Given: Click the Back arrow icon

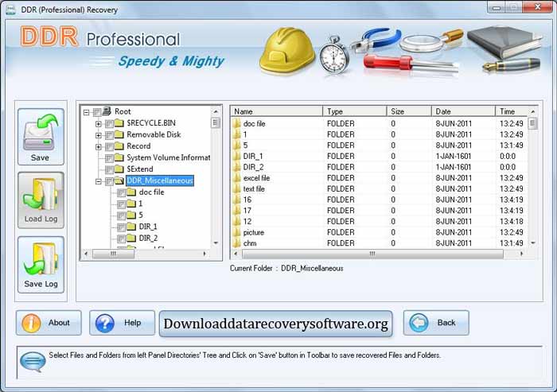Looking at the screenshot, I should click(x=419, y=323).
